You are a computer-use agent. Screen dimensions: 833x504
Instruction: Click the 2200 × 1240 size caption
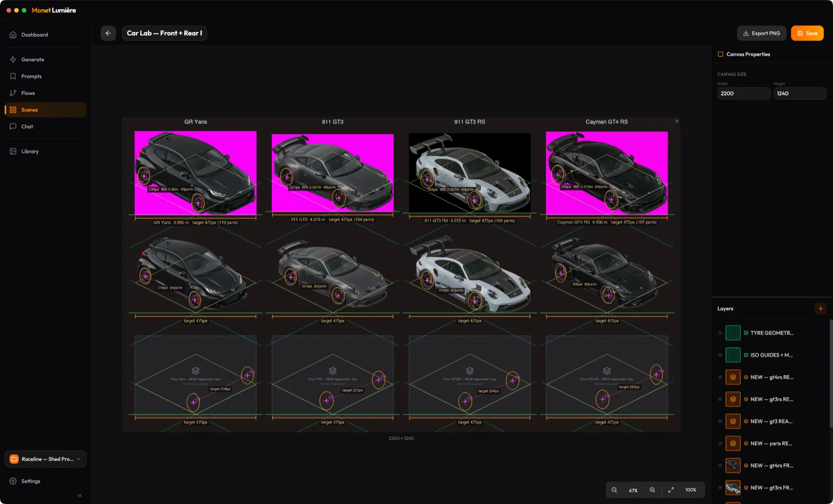tap(401, 438)
